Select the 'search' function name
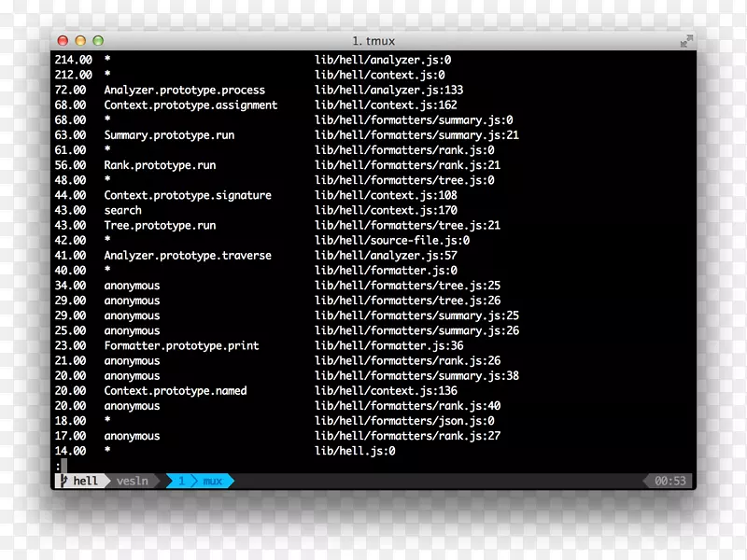This screenshot has width=747, height=560. tap(123, 210)
